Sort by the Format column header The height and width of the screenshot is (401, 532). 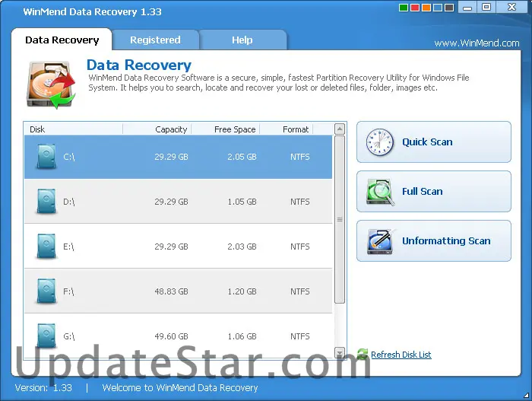tap(287, 129)
